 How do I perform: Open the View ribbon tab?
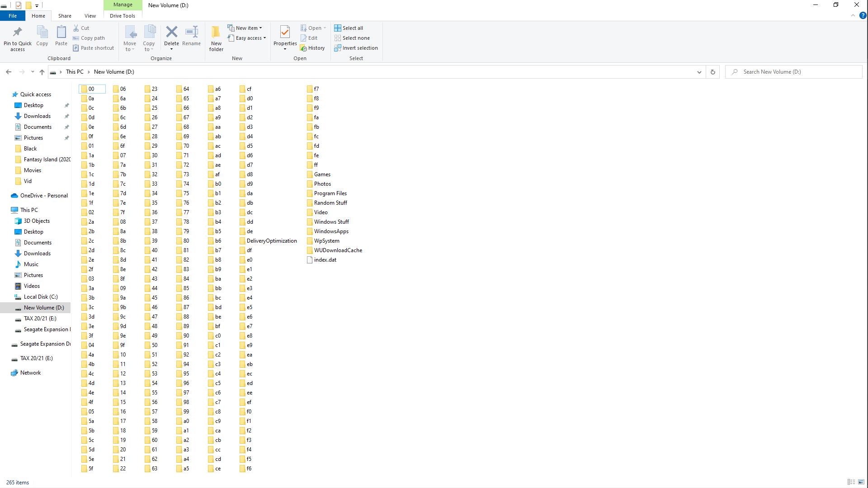pos(90,16)
